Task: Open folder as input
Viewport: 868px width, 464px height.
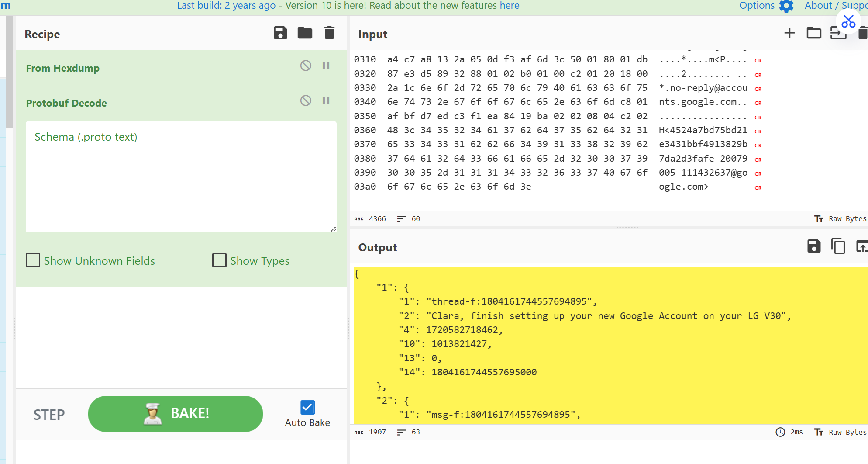Action: coord(814,33)
